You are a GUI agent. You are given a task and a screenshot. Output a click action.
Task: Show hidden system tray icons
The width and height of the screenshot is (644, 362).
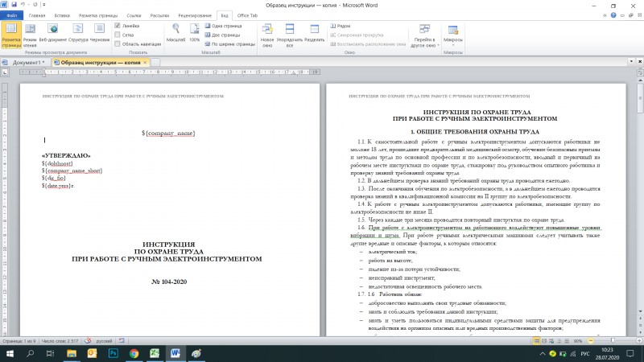click(x=542, y=353)
